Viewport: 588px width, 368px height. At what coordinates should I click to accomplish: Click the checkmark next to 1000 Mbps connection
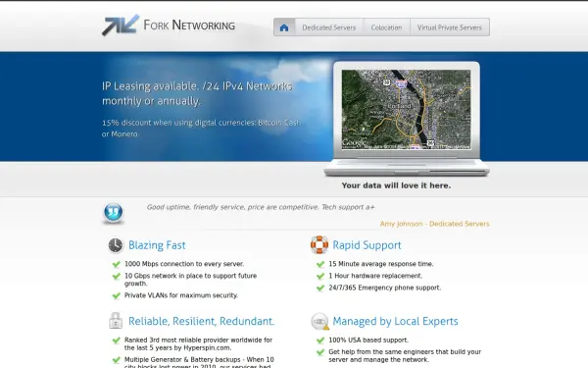point(117,264)
